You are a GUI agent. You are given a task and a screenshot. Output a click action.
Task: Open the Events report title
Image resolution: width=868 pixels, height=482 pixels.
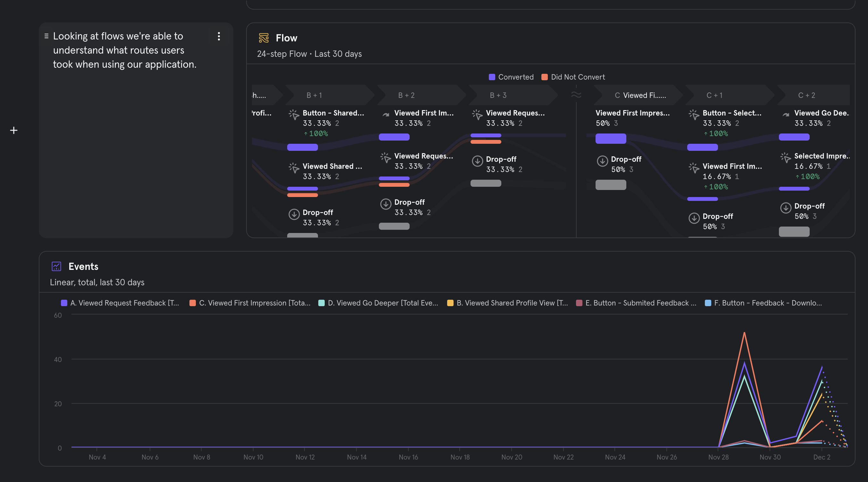(83, 266)
